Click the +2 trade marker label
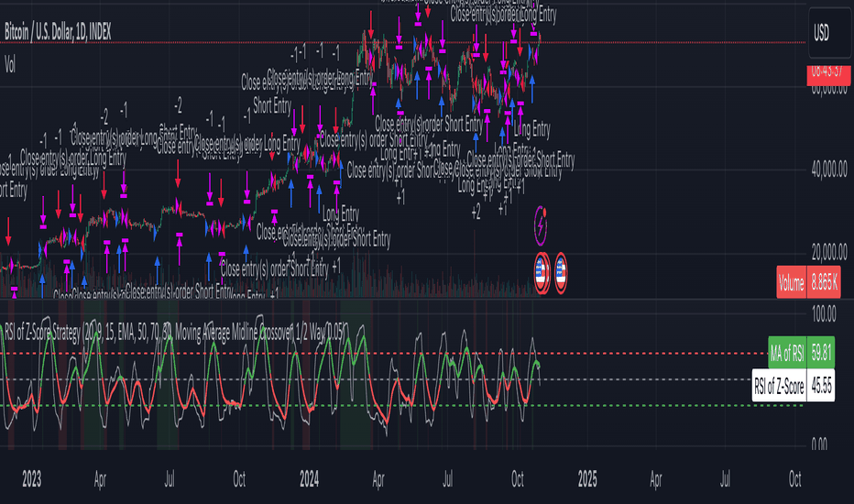The height and width of the screenshot is (504, 854). pos(476,213)
